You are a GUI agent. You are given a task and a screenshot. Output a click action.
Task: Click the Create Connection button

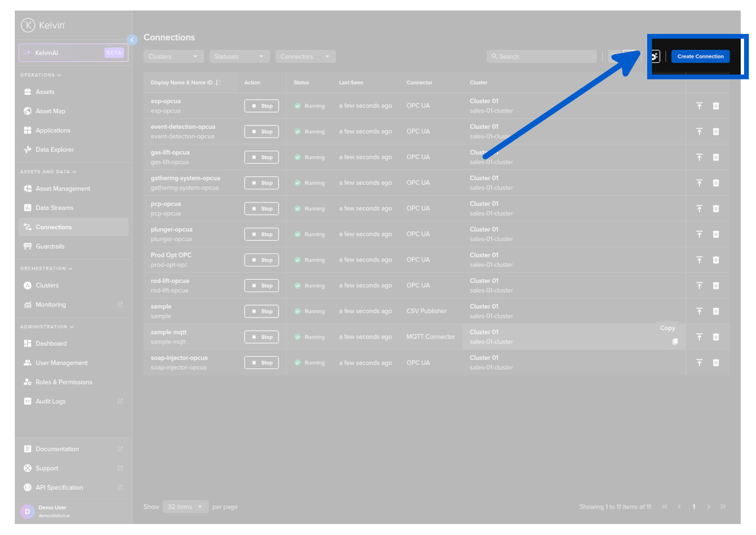[x=700, y=56]
